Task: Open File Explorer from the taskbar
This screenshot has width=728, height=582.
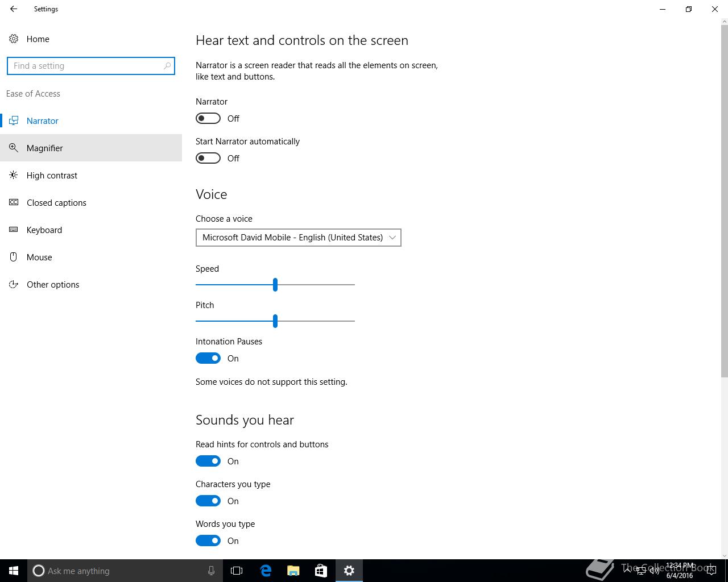Action: (293, 571)
